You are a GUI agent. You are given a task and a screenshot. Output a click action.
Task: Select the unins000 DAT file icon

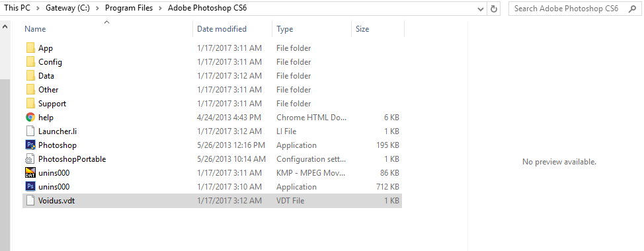tap(30, 172)
